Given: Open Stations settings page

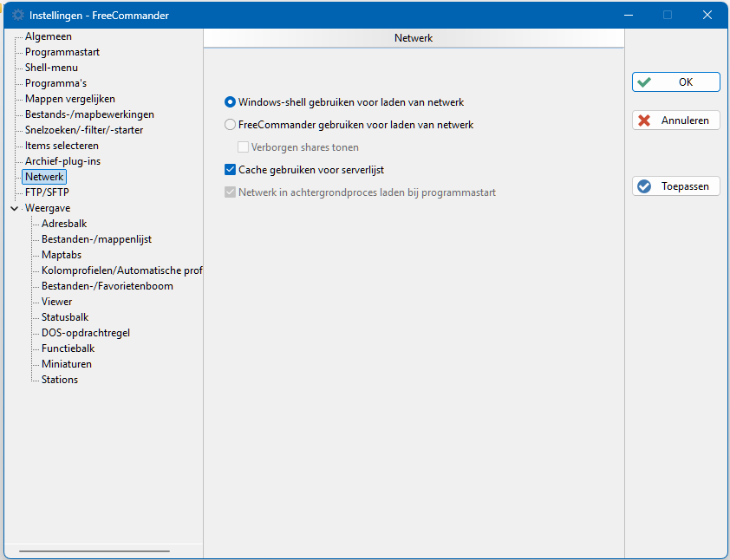Looking at the screenshot, I should [x=60, y=380].
